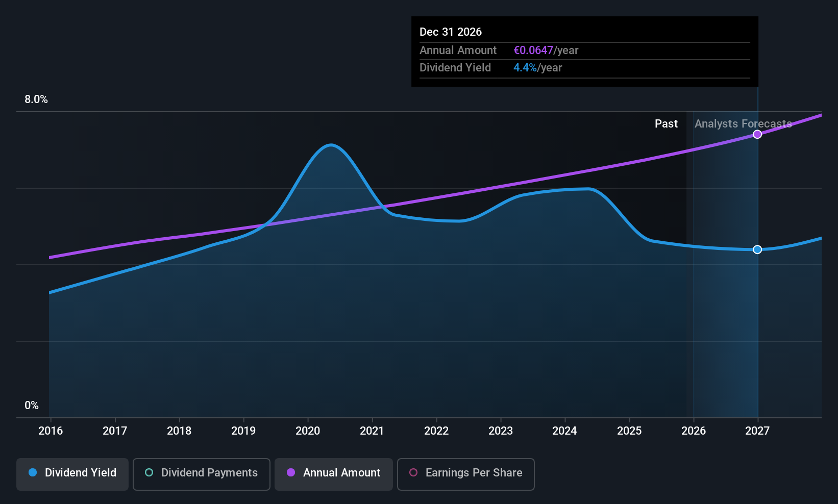Click the forecast divider line at 2026
Screen dimensions: 838x504
click(x=694, y=255)
